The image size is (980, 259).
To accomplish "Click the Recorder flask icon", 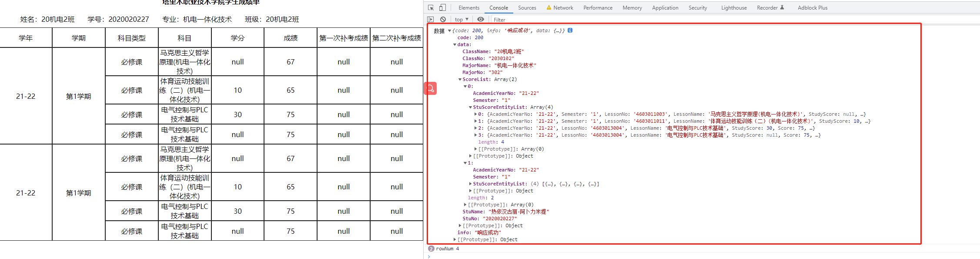I will [782, 7].
